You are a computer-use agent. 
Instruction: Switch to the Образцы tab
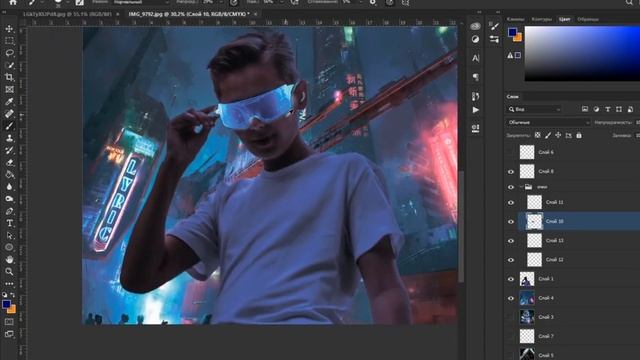click(588, 19)
